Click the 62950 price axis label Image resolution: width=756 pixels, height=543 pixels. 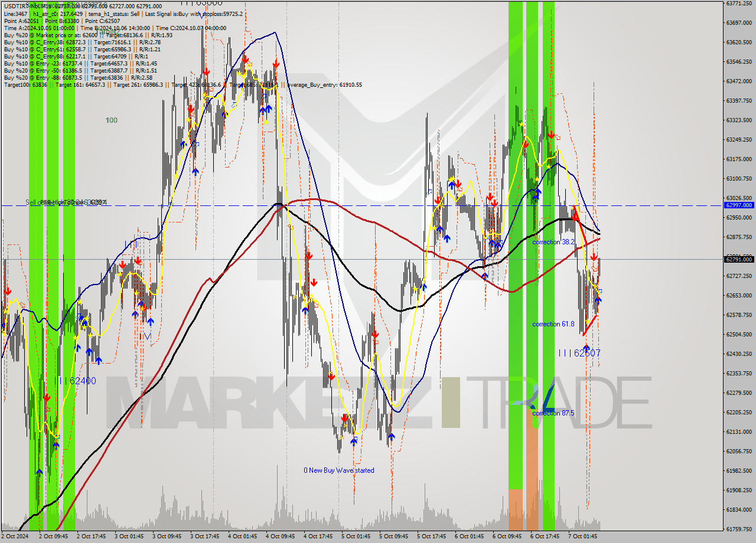738,217
